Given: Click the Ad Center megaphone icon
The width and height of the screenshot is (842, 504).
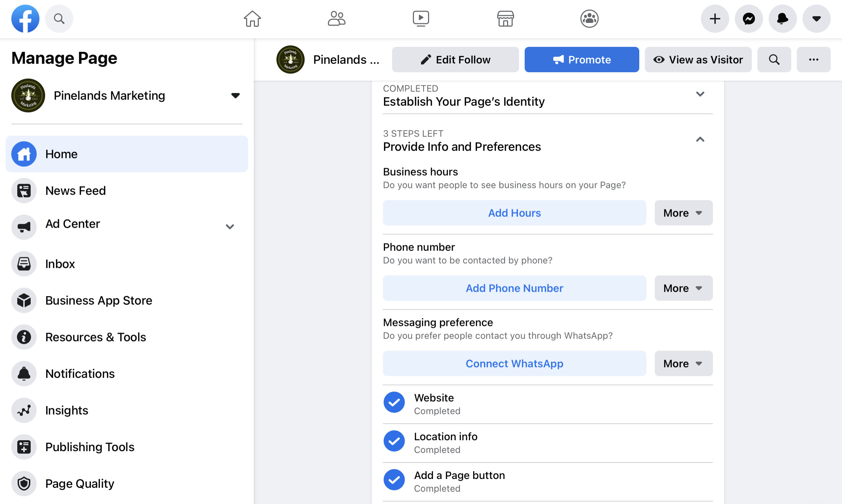Looking at the screenshot, I should point(24,227).
